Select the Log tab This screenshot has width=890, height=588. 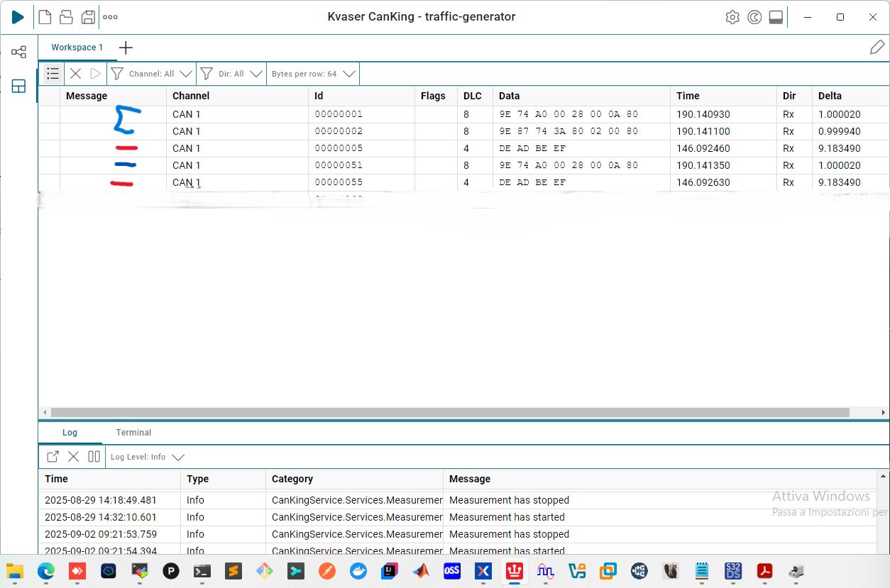[x=70, y=433]
